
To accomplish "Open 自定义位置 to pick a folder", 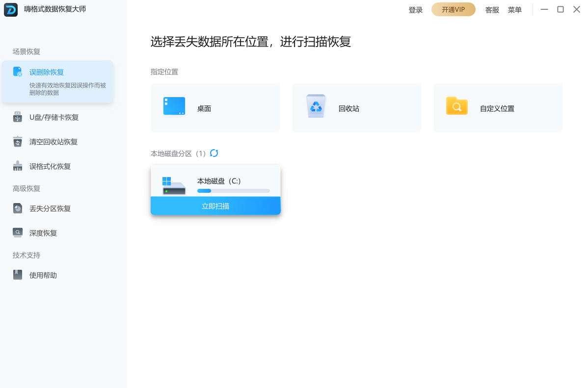I will click(x=457, y=105).
